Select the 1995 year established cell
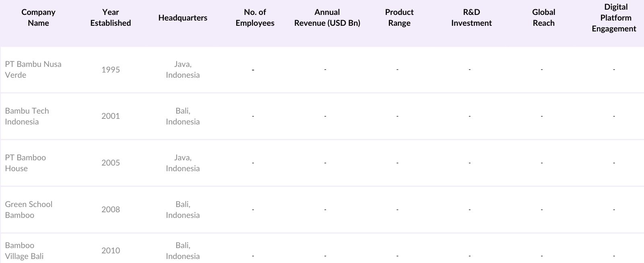This screenshot has width=644, height=263. coord(111,70)
